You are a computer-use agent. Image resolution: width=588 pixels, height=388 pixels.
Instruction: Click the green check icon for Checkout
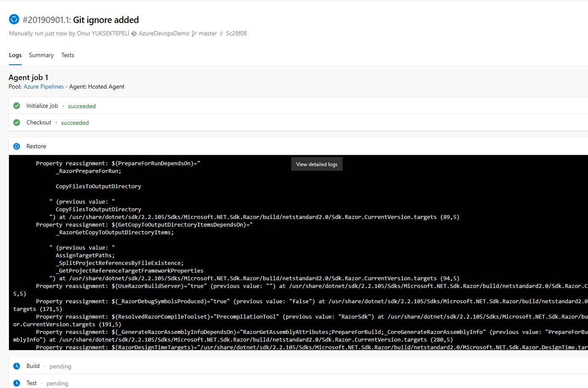click(17, 123)
